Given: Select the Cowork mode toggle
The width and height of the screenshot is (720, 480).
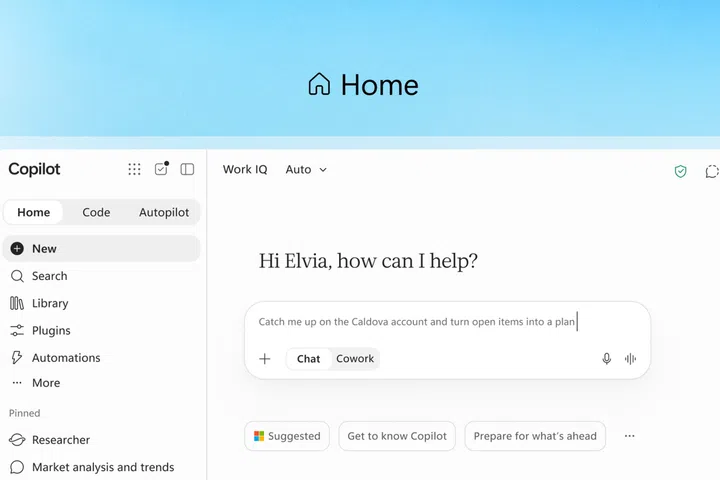Looking at the screenshot, I should click(x=355, y=359).
